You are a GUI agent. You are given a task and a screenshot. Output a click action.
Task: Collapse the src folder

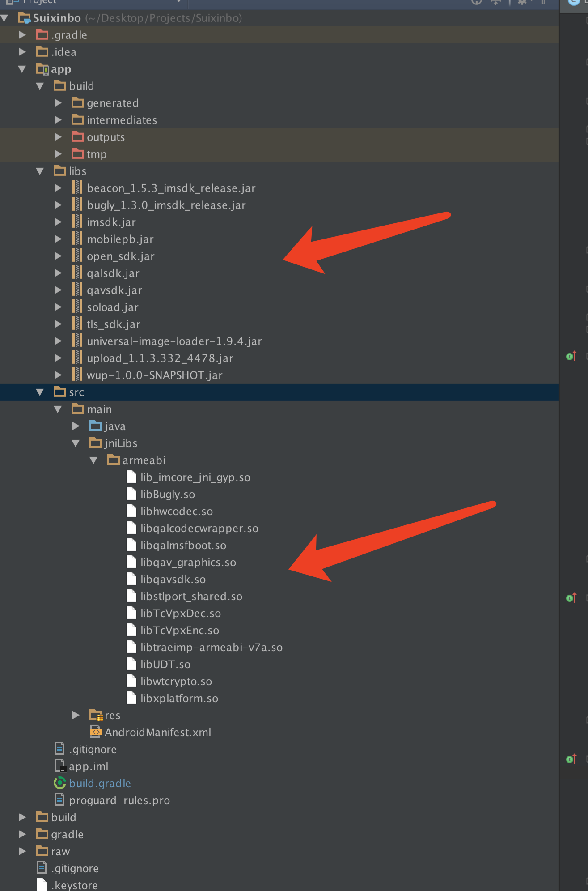[x=40, y=392]
